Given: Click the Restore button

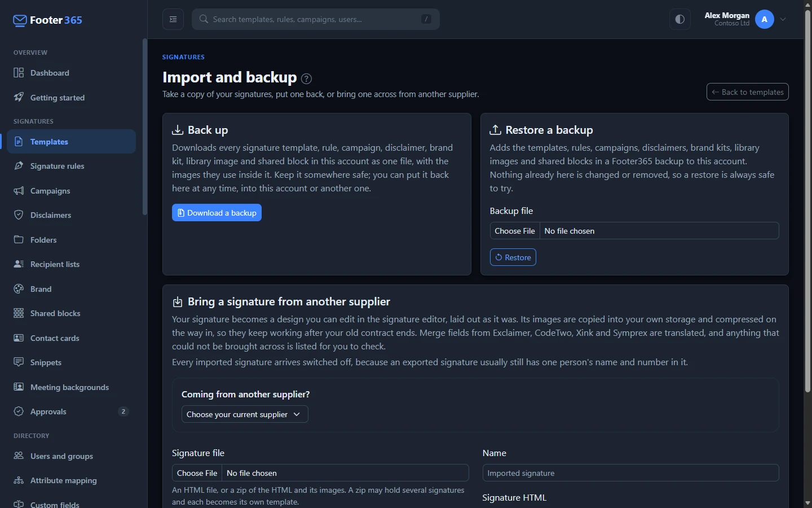Looking at the screenshot, I should (x=513, y=257).
